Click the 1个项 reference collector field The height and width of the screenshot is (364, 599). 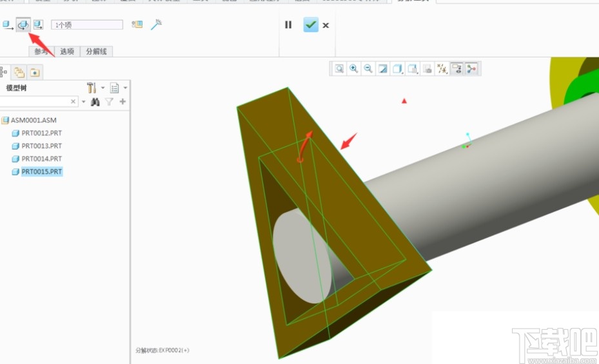click(87, 24)
